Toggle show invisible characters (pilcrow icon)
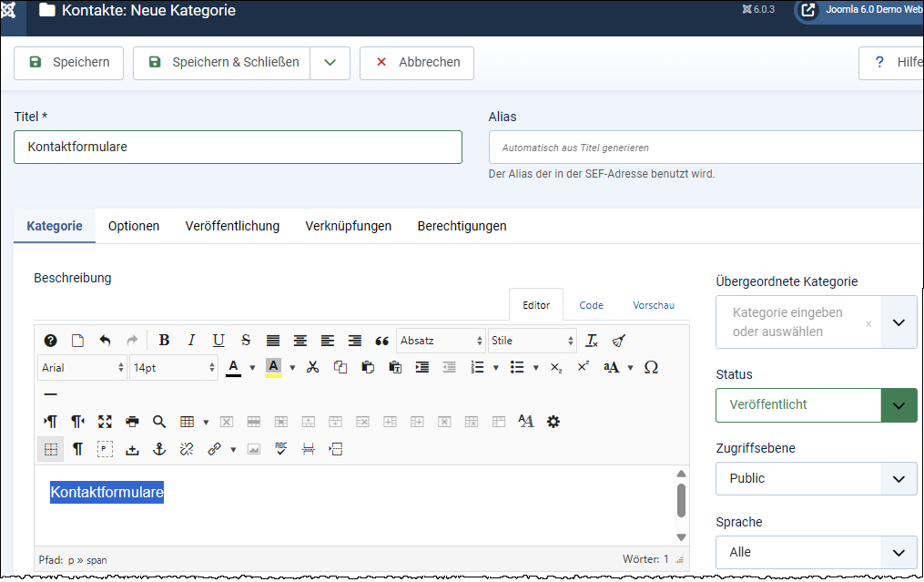Viewport: 924px width, 582px height. click(x=78, y=449)
